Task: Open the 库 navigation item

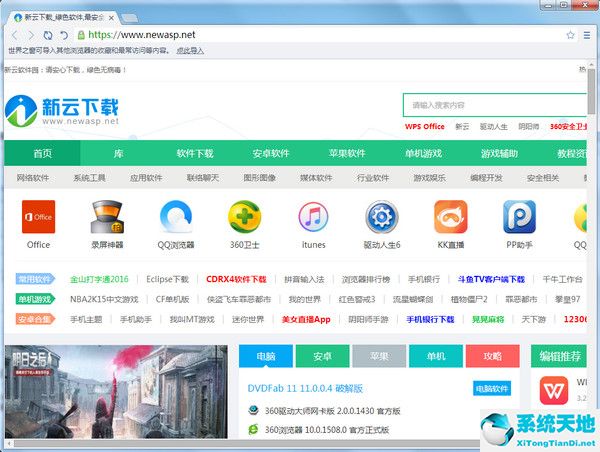Action: (118, 153)
